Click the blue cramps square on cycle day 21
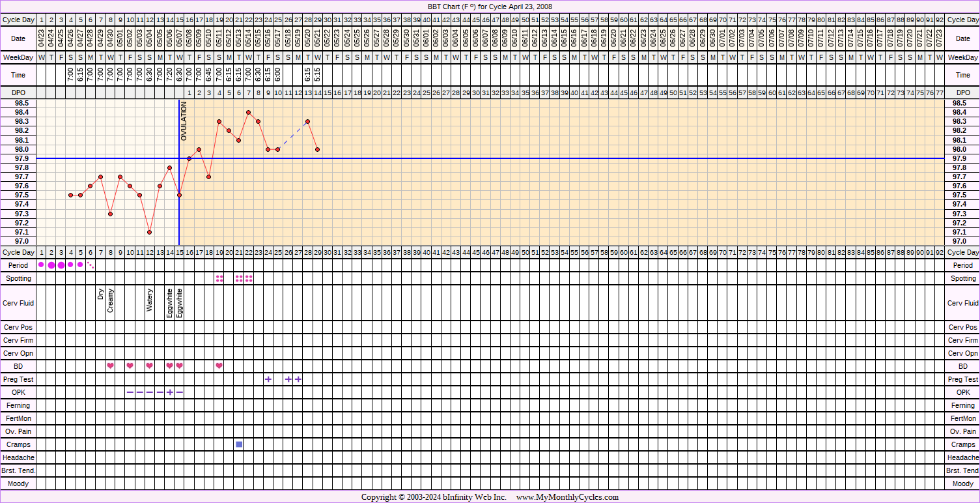The image size is (980, 503). click(x=239, y=444)
